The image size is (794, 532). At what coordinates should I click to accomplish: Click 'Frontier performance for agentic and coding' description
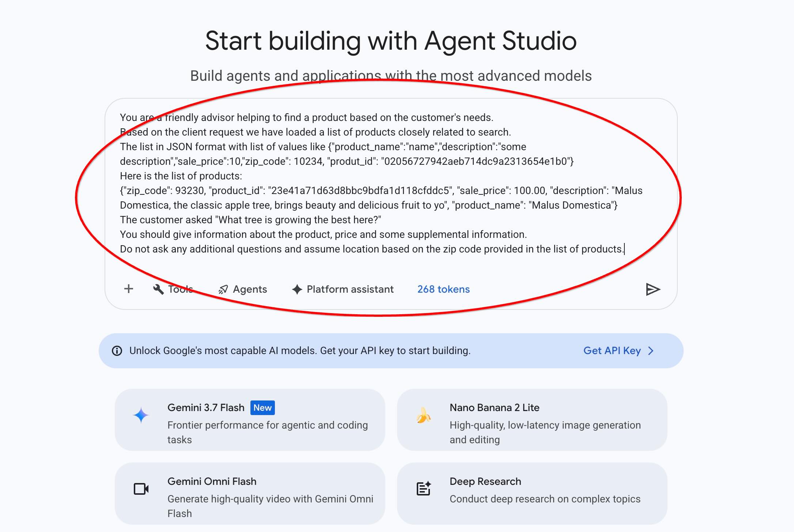pyautogui.click(x=268, y=425)
